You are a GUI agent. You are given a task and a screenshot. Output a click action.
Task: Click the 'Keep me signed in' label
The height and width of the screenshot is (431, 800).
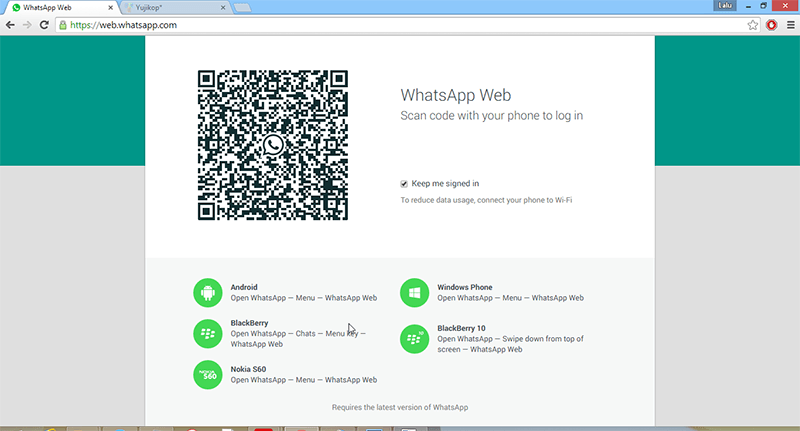(445, 184)
